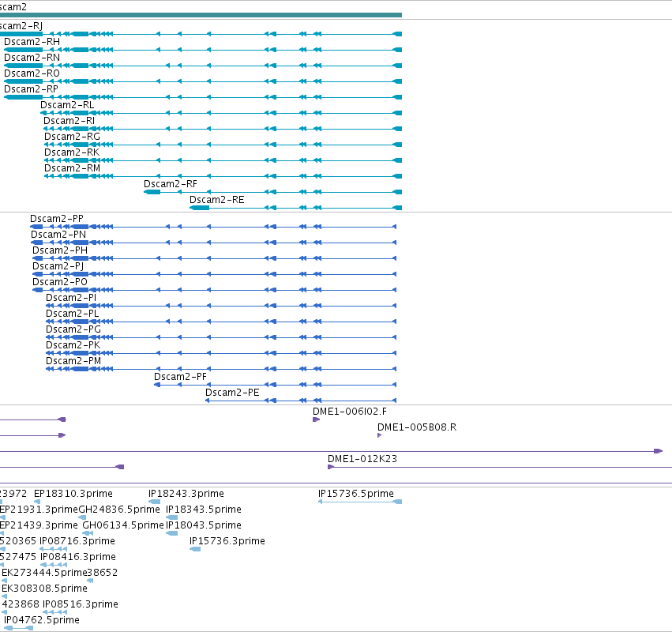Viewport: 672px width, 632px height.
Task: Select the Dscam2 gene span bar
Action: [x=201, y=15]
